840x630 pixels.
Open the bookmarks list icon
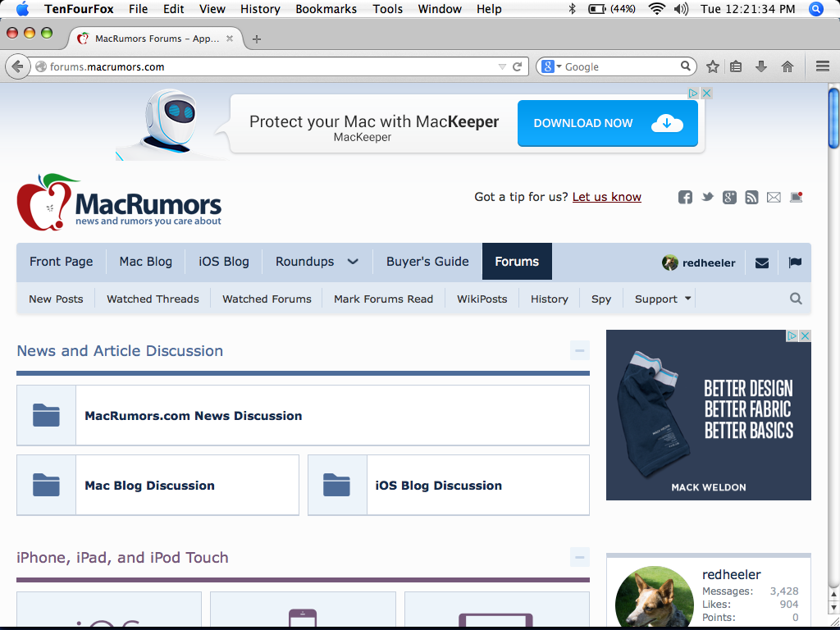point(736,67)
